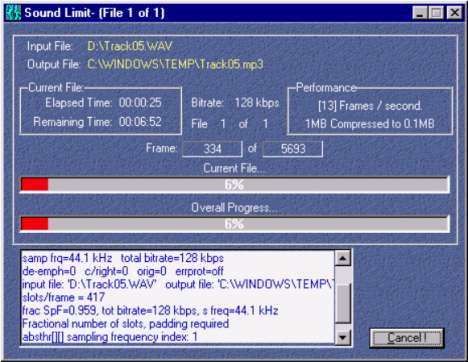Click log line starting 'frac SpF=0.959'

coord(150,311)
